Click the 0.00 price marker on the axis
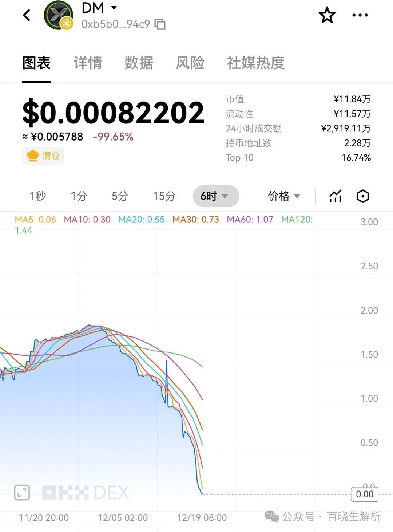The width and height of the screenshot is (393, 532). (364, 494)
